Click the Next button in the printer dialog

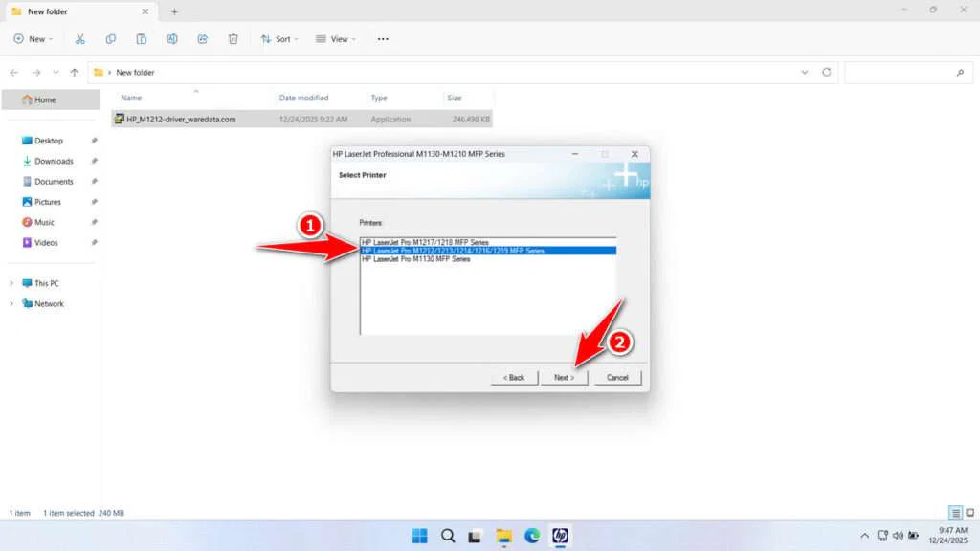(565, 377)
